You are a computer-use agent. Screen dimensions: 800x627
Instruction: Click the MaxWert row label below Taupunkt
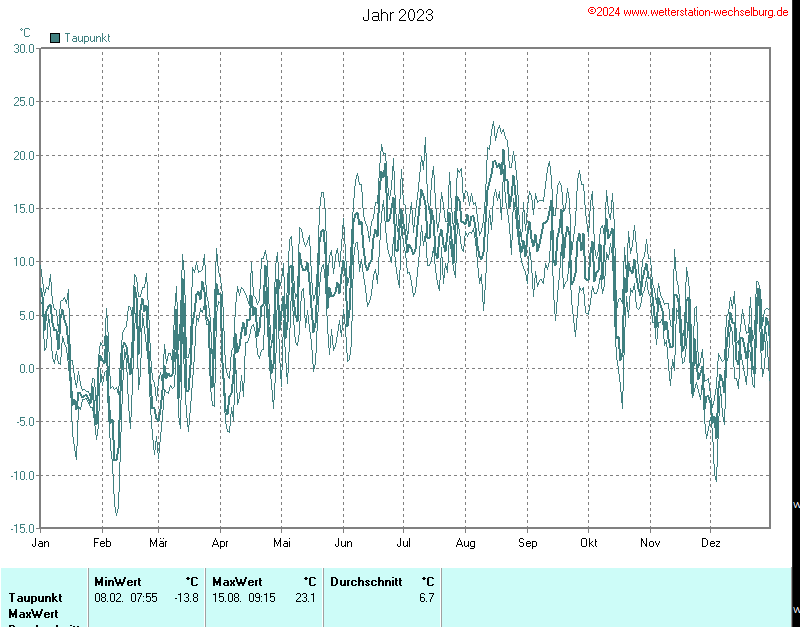(x=34, y=614)
